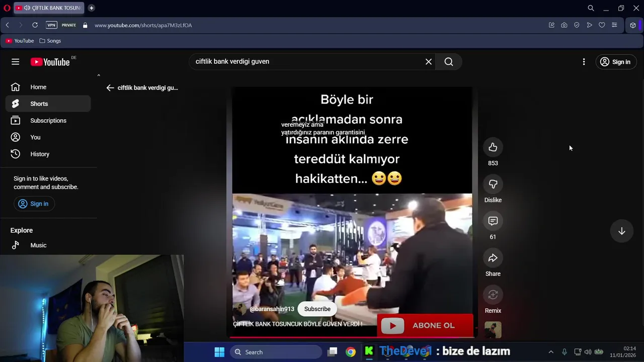The width and height of the screenshot is (644, 362).
Task: Subscribe to @baransahin913
Action: pos(317,309)
